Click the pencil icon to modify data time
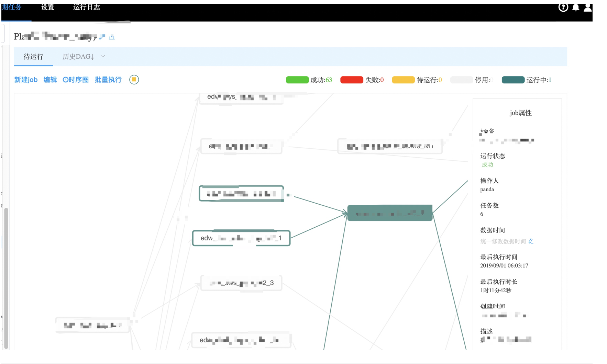The height and width of the screenshot is (364, 607). tap(531, 241)
